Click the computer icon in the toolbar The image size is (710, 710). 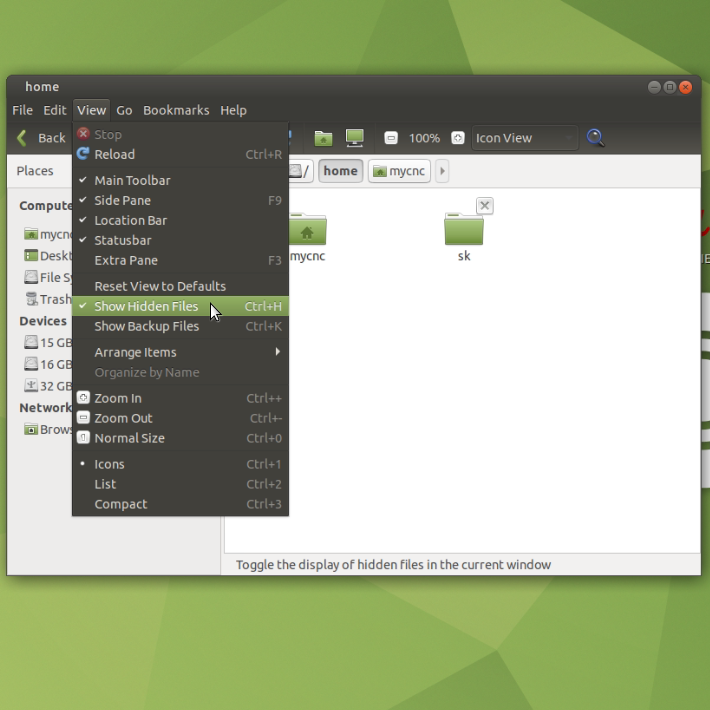coord(354,138)
